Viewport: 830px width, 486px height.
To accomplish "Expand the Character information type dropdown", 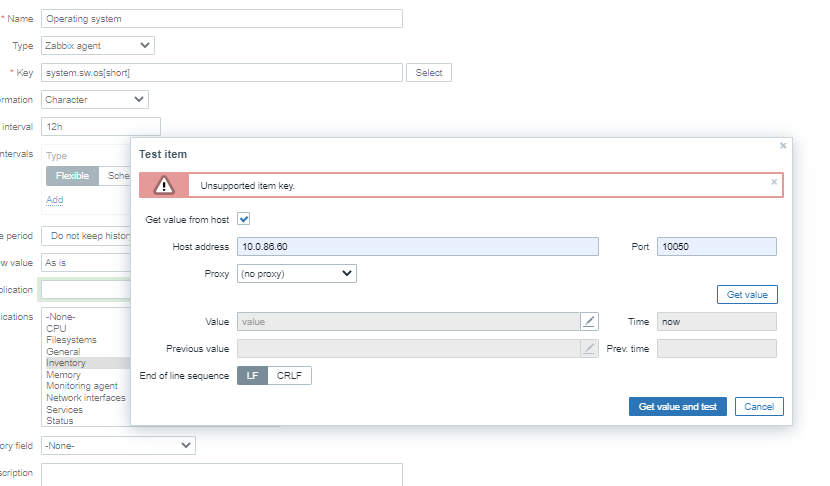I will point(95,99).
